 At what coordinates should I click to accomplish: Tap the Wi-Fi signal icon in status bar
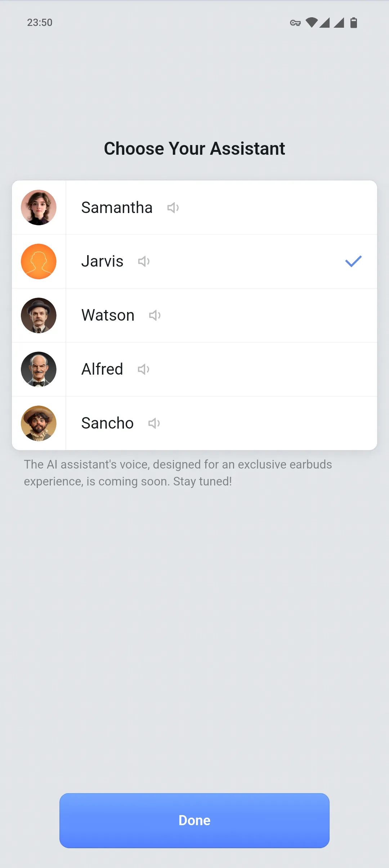point(312,23)
